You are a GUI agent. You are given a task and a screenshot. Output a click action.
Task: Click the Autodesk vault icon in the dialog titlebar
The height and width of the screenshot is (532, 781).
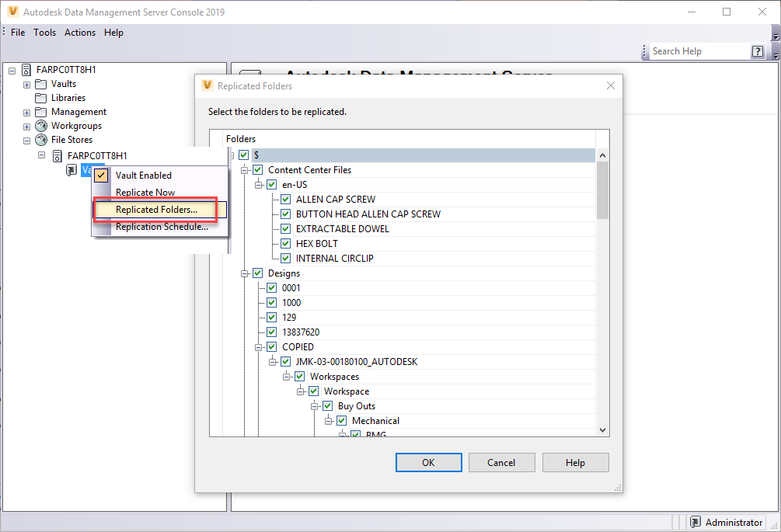207,85
